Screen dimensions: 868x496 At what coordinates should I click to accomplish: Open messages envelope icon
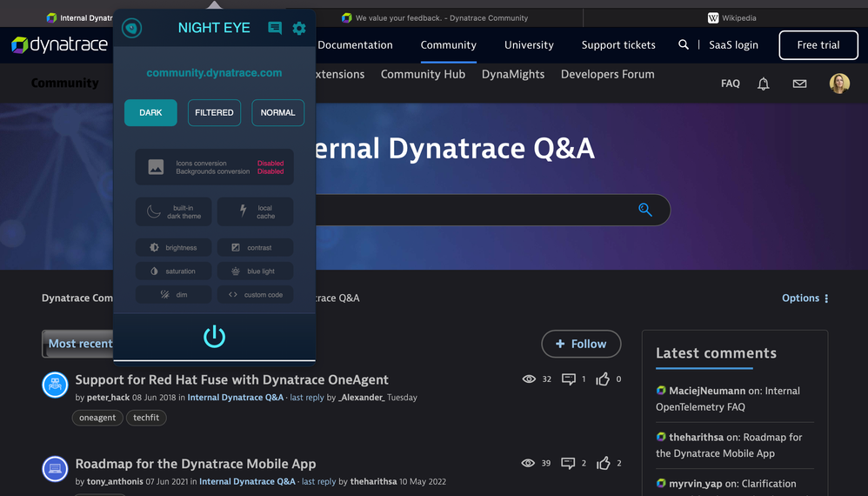(x=799, y=84)
